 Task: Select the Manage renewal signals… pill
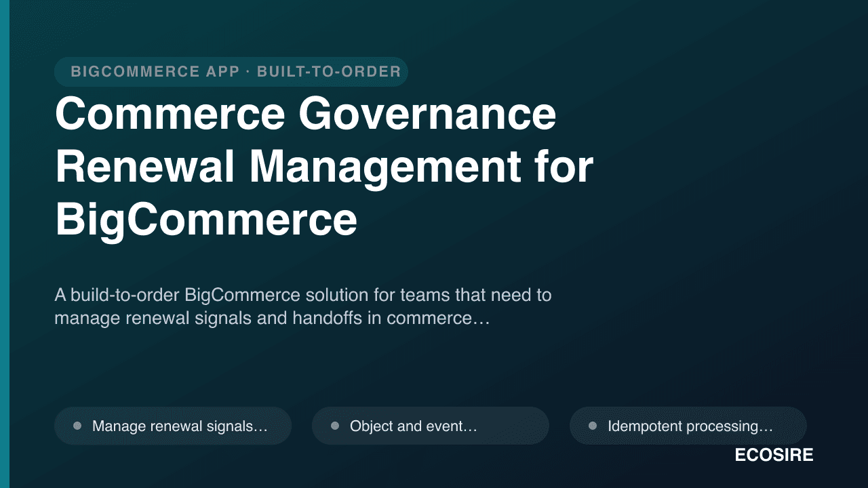pos(173,426)
